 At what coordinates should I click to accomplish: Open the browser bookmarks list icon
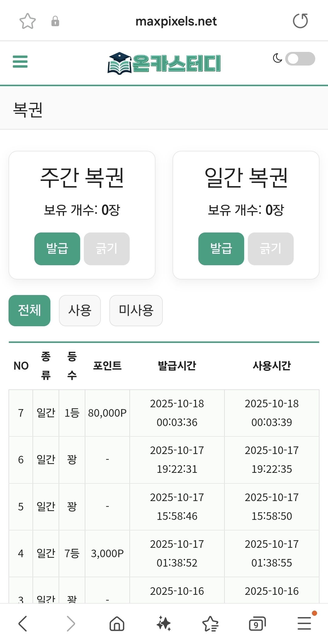click(x=210, y=624)
